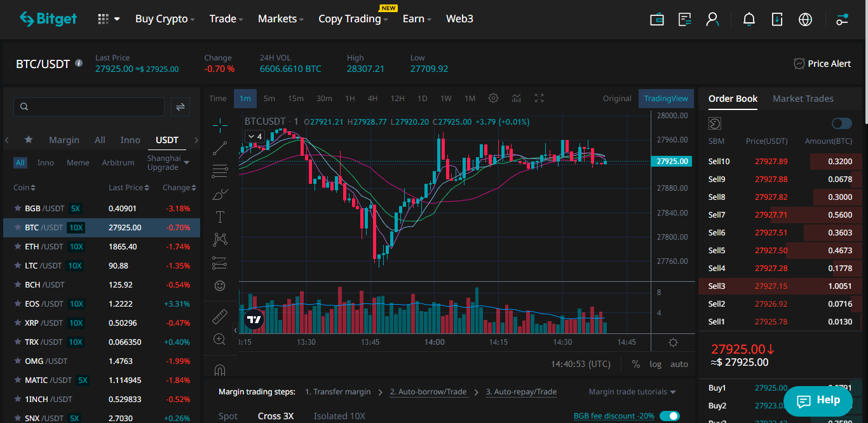Viewport: 868px width, 423px height.
Task: Select the Isolated 10X tab
Action: pos(339,416)
